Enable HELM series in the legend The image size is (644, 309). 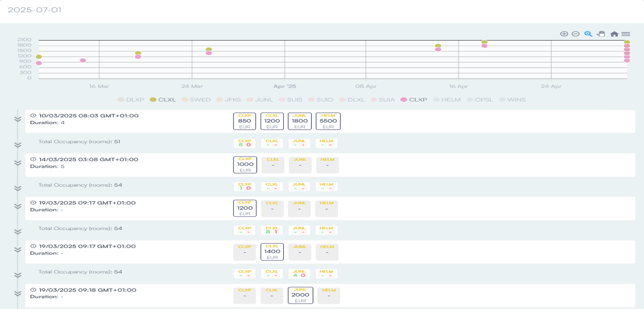tap(446, 100)
